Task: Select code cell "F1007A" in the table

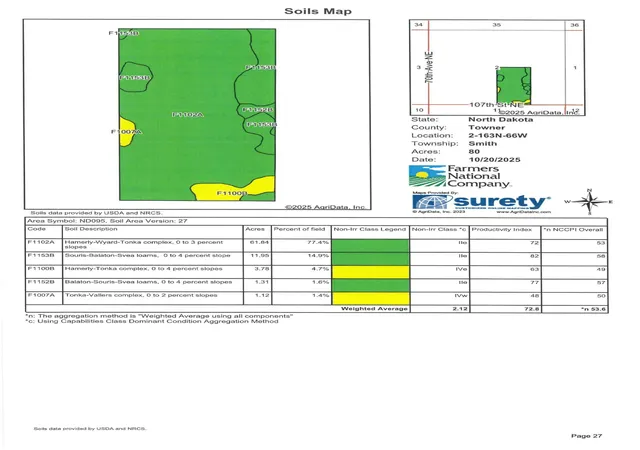Action: 41,295
